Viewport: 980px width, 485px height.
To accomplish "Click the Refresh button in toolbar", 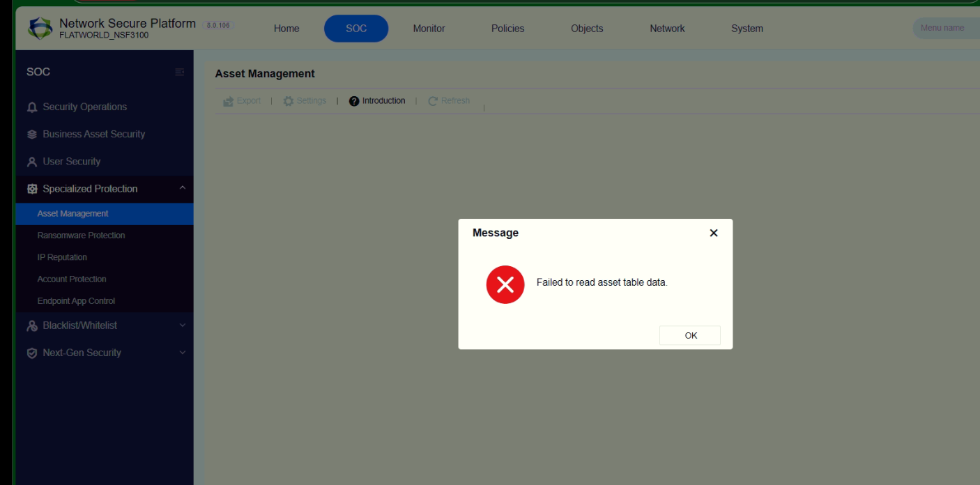I will (449, 101).
